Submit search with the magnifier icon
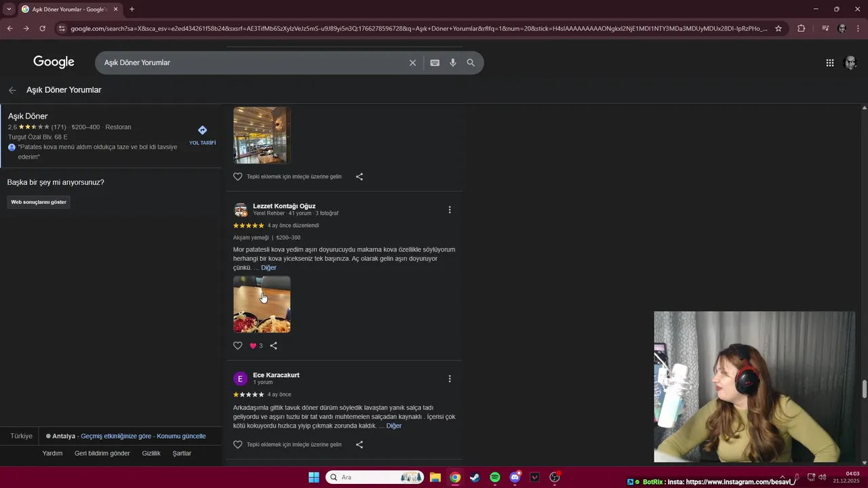Viewport: 868px width, 488px height. (471, 62)
